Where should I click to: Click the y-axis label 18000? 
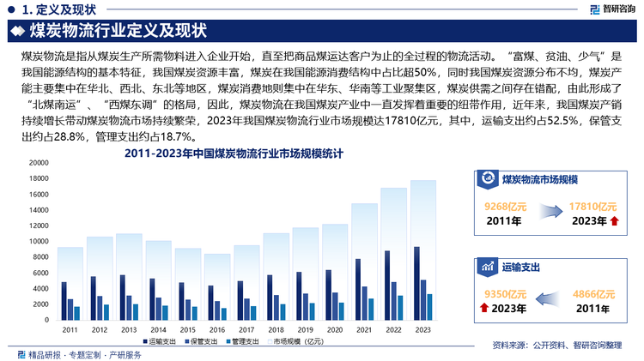[39, 178]
